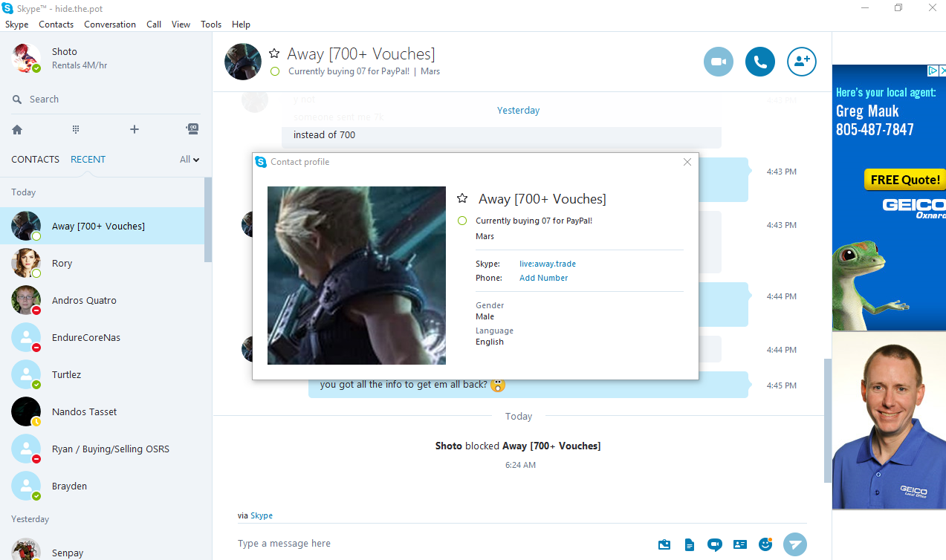
Task: Click the Greg Mauk phone number ad text
Action: pyautogui.click(x=875, y=129)
